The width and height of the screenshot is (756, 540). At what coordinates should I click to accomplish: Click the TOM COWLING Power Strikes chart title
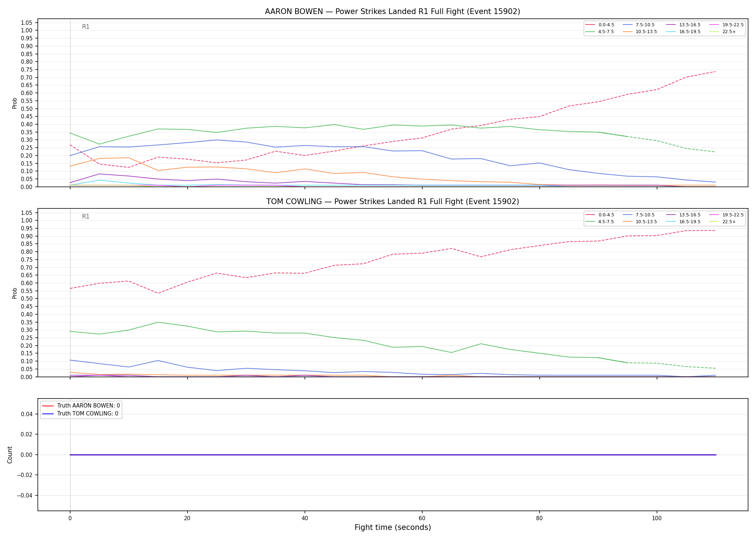(392, 202)
